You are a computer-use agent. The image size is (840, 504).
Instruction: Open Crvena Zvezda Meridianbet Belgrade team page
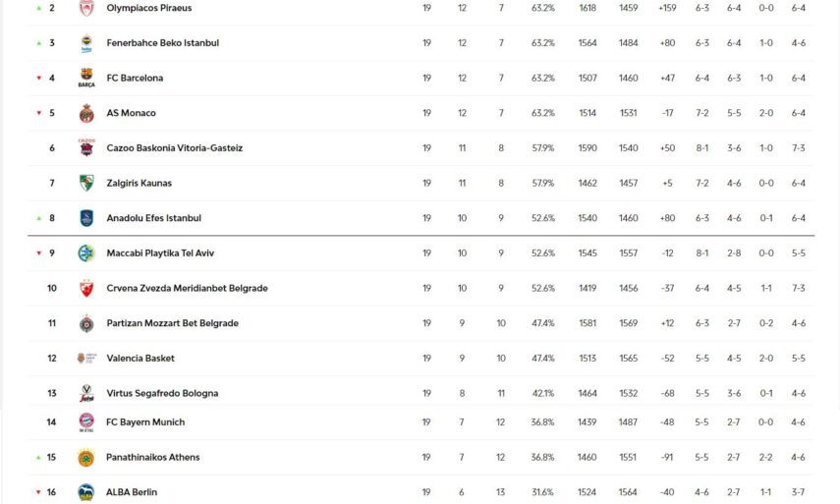pos(187,289)
